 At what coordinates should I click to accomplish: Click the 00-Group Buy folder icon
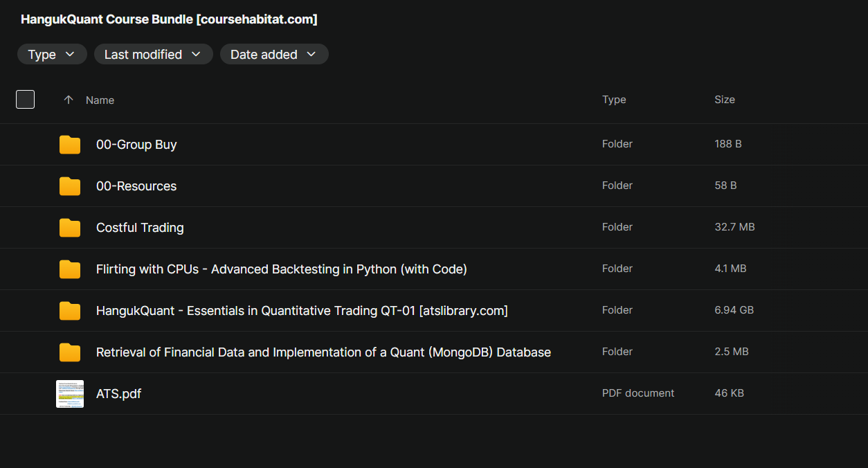(x=70, y=145)
